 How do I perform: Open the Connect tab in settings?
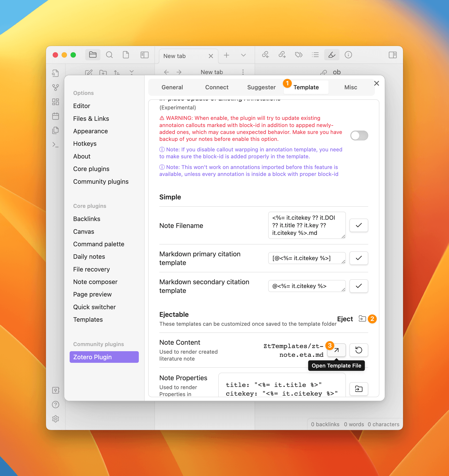tap(216, 88)
